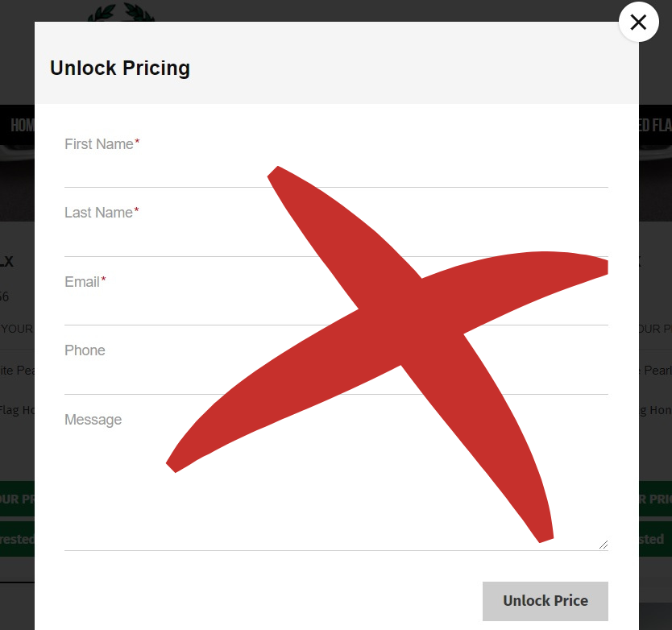Select the Phone input line
Screen dimensions: 672x630
(x=336, y=378)
